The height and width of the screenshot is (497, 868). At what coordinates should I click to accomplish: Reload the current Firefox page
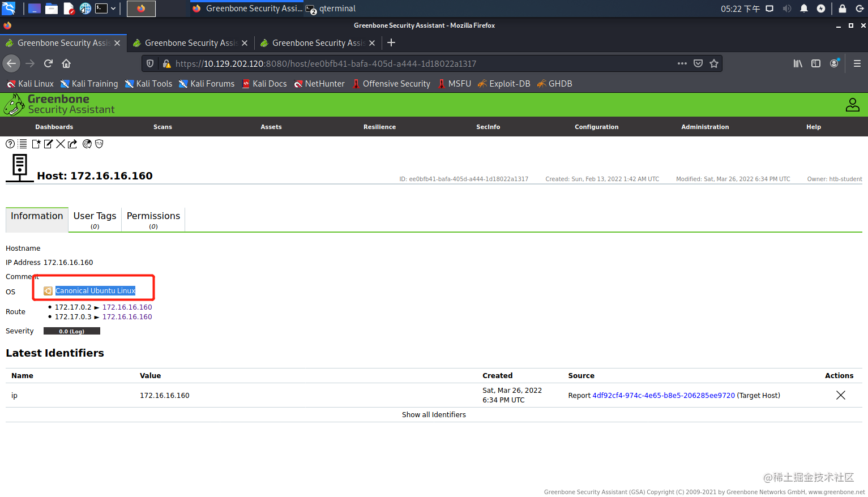(49, 63)
